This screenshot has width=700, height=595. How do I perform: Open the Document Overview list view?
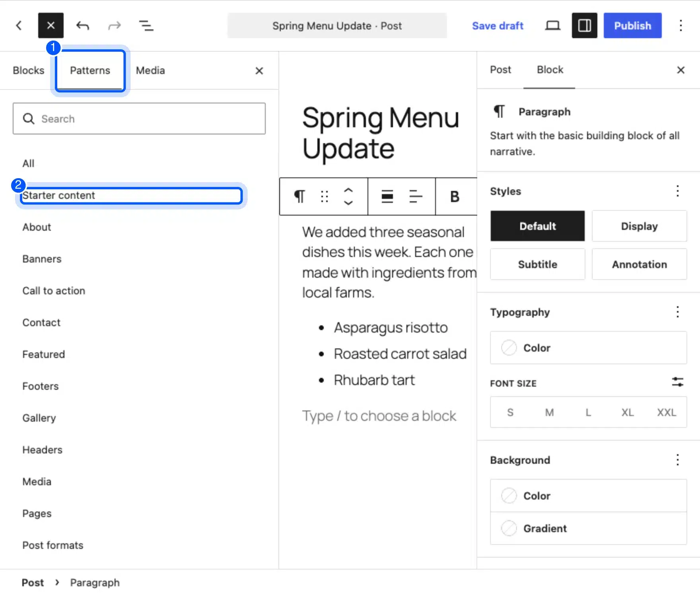click(146, 25)
